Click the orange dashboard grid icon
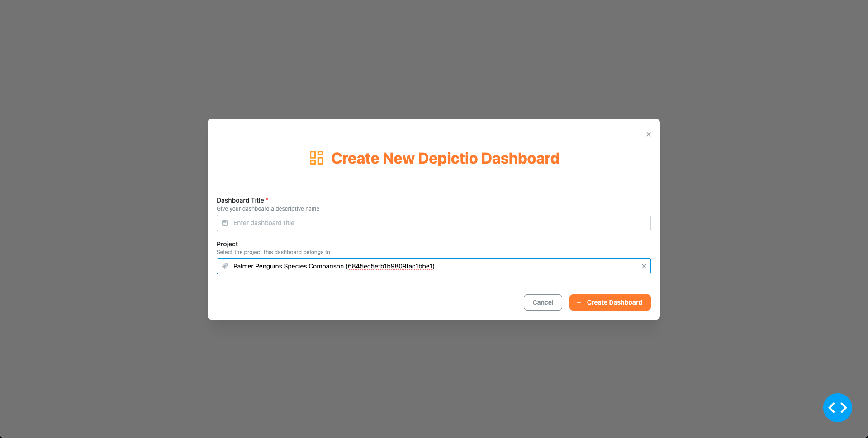This screenshot has width=868, height=438. pyautogui.click(x=316, y=158)
